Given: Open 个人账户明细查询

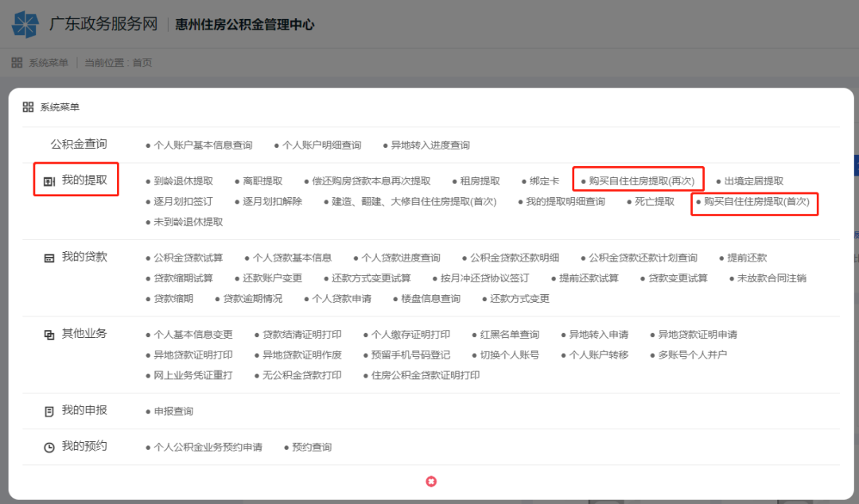Looking at the screenshot, I should [321, 145].
